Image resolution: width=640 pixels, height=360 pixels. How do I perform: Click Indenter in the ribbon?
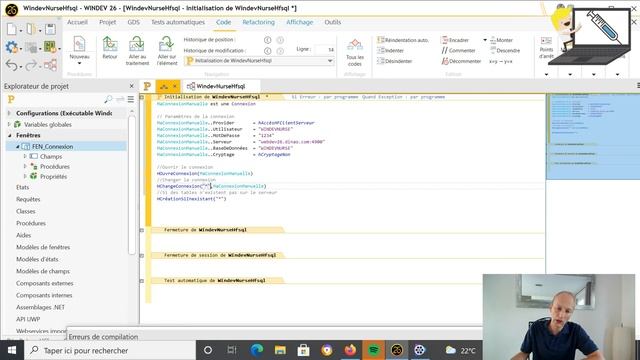tap(391, 51)
